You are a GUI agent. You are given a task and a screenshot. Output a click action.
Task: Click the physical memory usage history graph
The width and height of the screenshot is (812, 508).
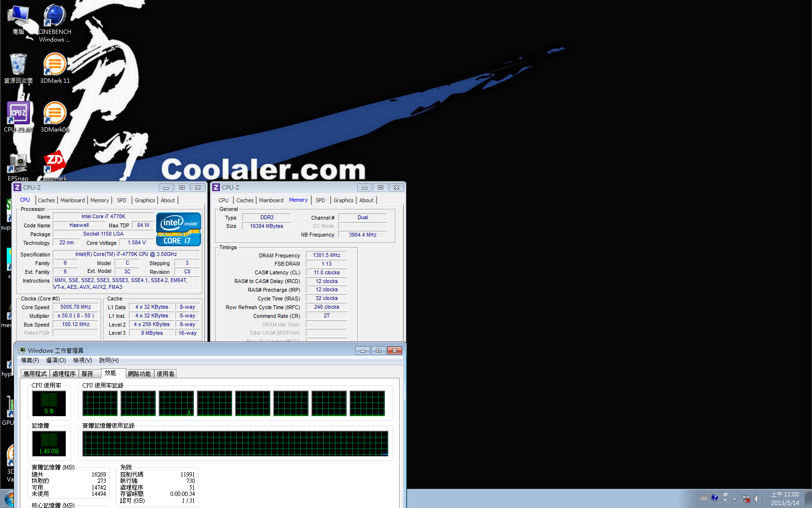(x=235, y=443)
